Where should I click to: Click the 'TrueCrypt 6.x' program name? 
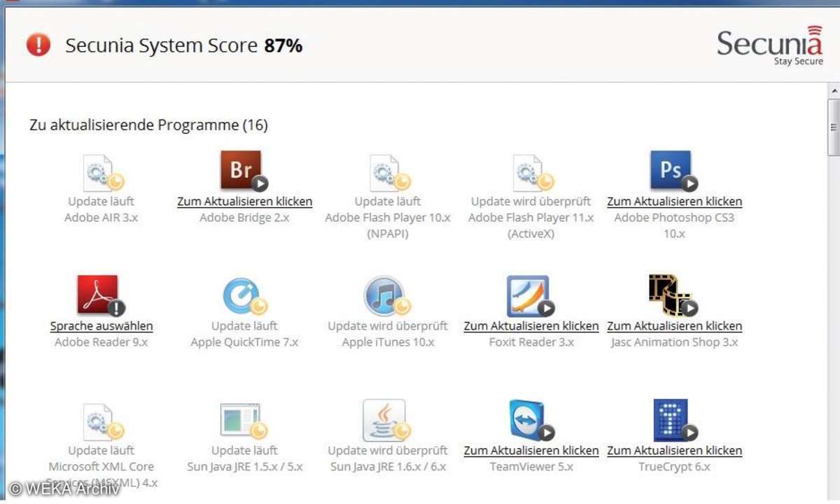pyautogui.click(x=674, y=467)
